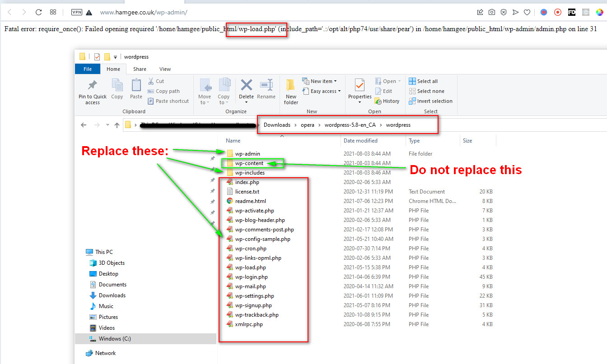Click the Paste ribbon button

(136, 89)
